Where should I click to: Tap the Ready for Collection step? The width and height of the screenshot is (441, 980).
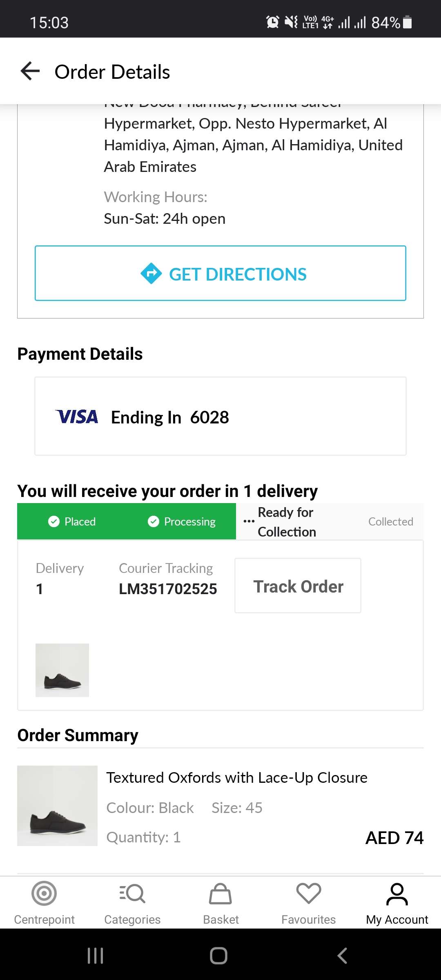[286, 521]
